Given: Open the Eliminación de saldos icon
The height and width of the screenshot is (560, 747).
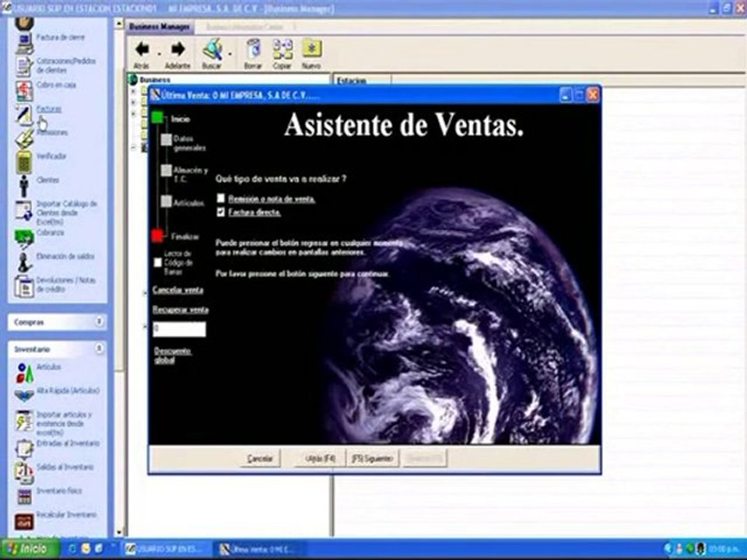Looking at the screenshot, I should [x=24, y=262].
